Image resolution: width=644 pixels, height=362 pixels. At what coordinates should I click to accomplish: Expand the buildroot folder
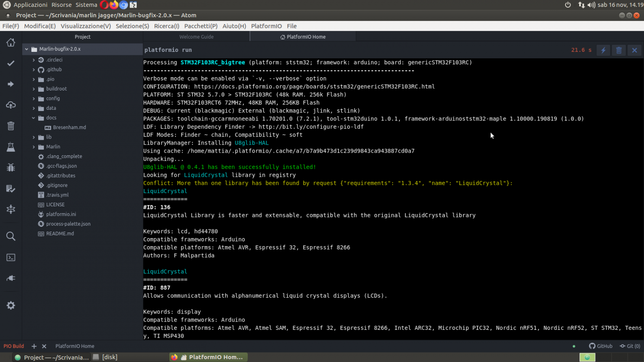[x=34, y=89]
